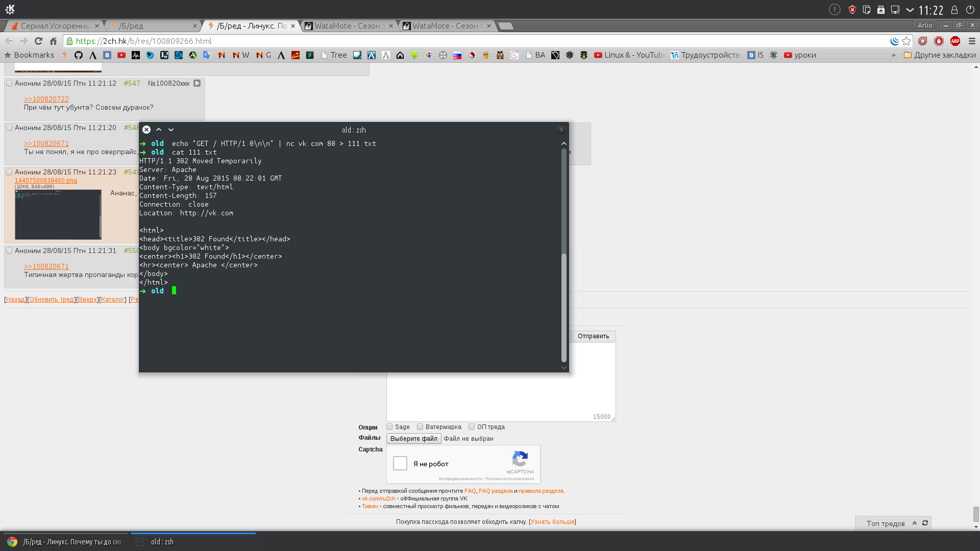
Task: Click the reCAPTCHA logo icon
Action: point(520,459)
